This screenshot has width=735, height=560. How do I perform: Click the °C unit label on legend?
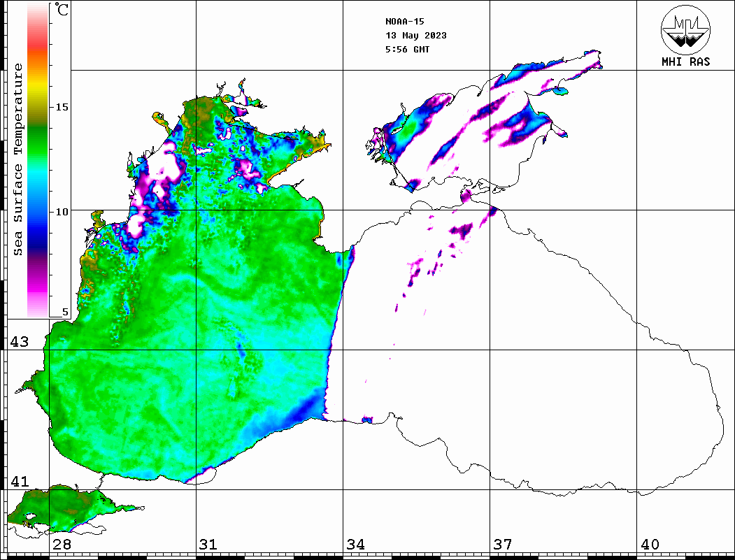pyautogui.click(x=62, y=9)
